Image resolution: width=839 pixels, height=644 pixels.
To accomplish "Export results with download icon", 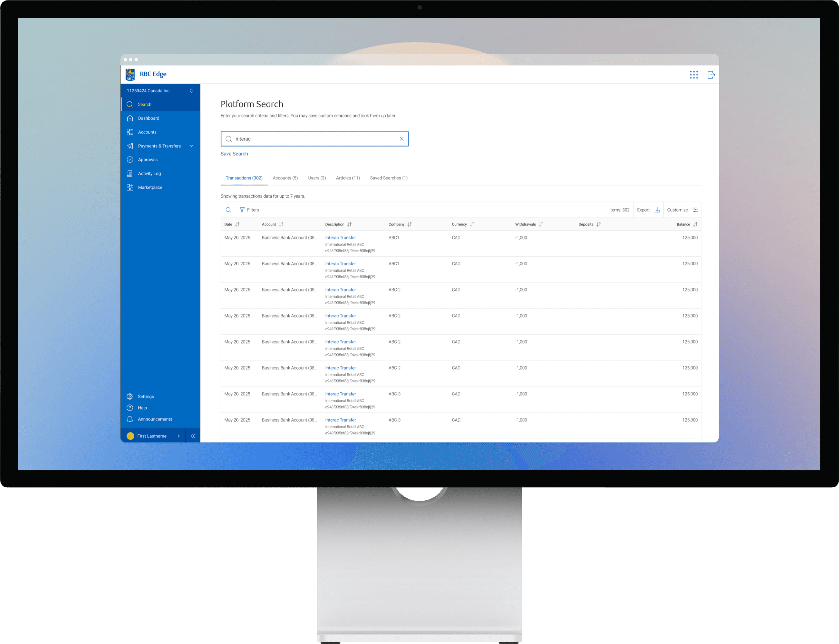I will pyautogui.click(x=657, y=210).
